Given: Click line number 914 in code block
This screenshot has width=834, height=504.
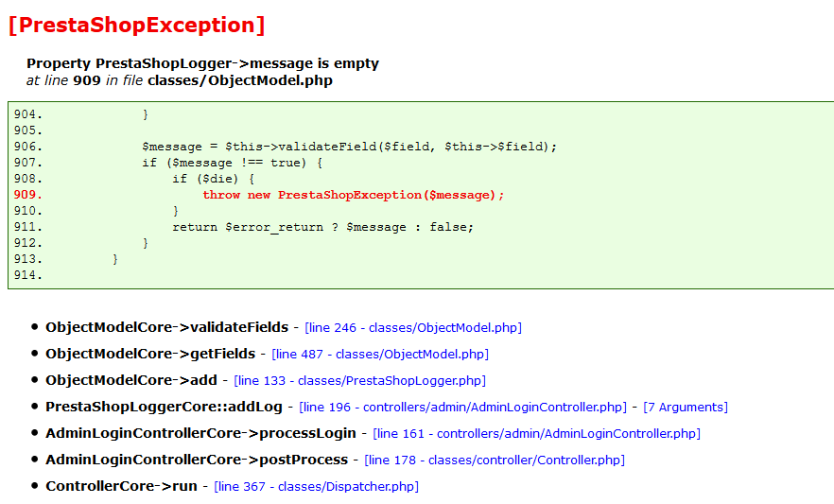Looking at the screenshot, I should click(27, 275).
